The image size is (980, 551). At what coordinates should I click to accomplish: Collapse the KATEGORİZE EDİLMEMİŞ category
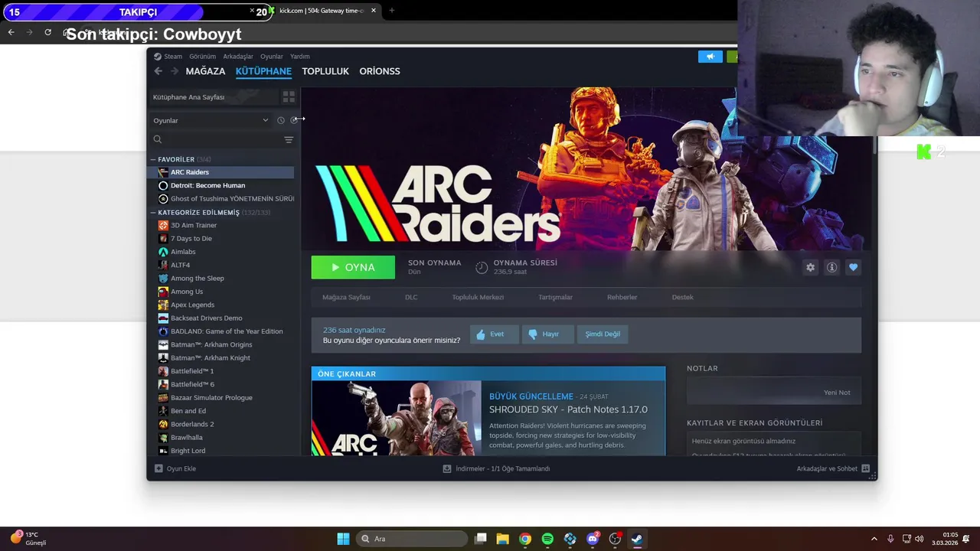tap(153, 212)
